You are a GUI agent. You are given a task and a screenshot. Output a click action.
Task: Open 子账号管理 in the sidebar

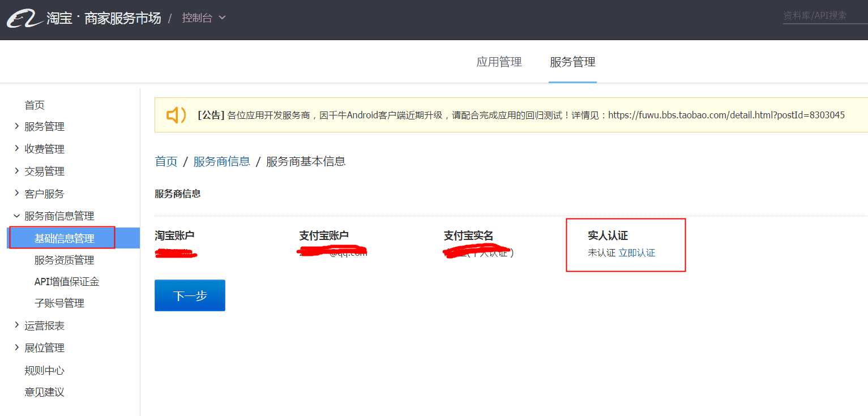(59, 303)
